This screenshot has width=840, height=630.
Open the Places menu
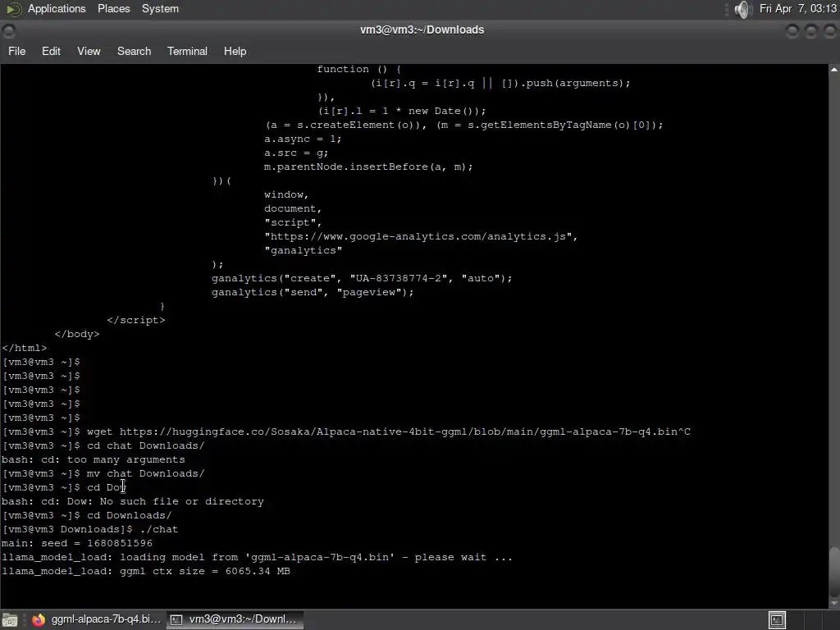[x=113, y=8]
